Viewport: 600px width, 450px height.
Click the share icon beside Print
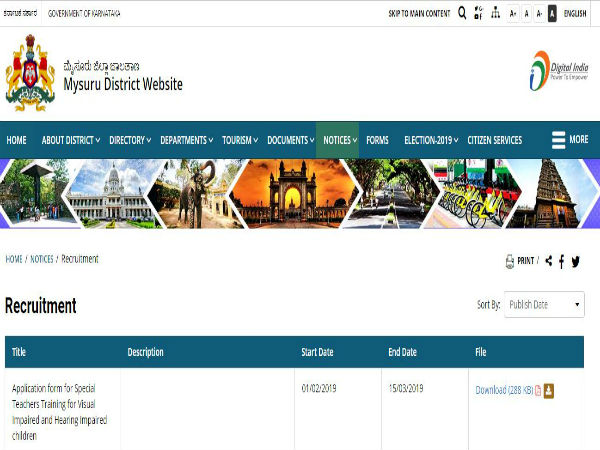coord(548,261)
